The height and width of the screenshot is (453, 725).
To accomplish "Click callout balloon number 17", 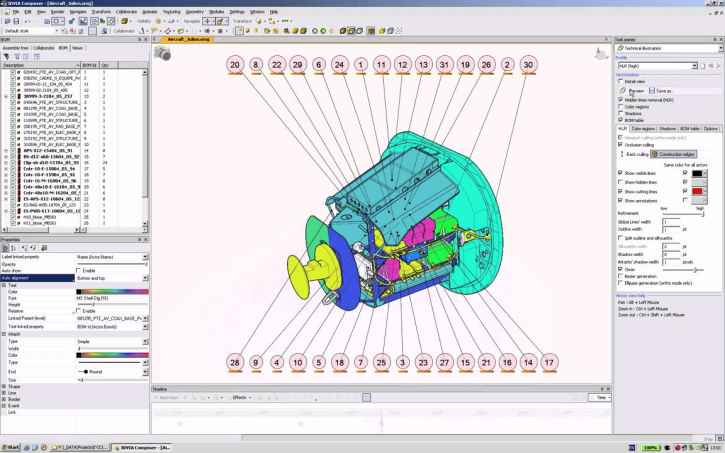I will pos(550,360).
